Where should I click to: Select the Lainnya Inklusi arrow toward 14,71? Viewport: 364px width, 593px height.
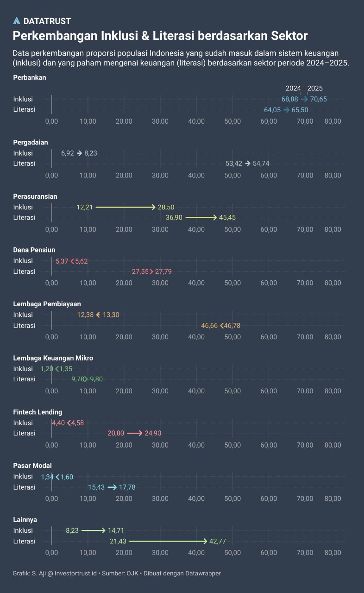94,530
